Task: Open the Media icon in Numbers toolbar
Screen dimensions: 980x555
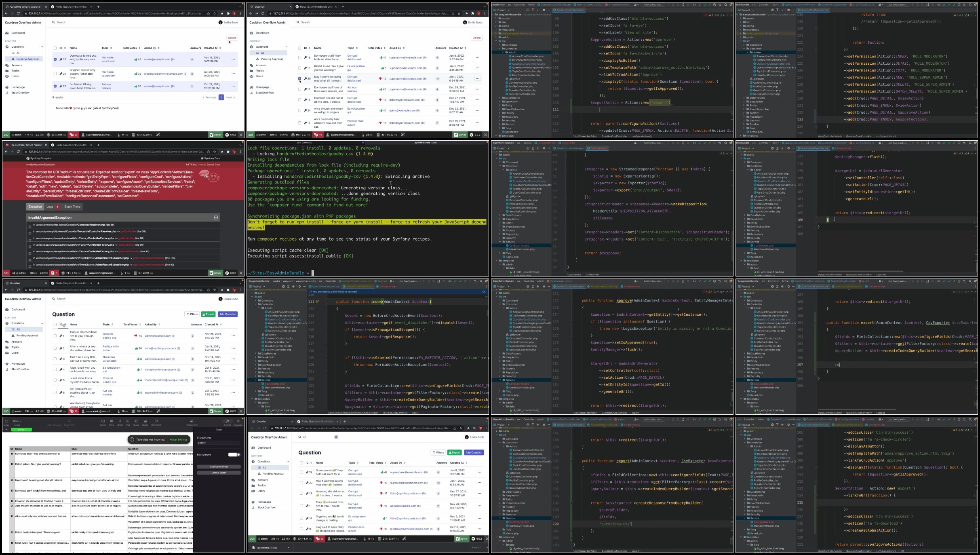Action: (145, 421)
